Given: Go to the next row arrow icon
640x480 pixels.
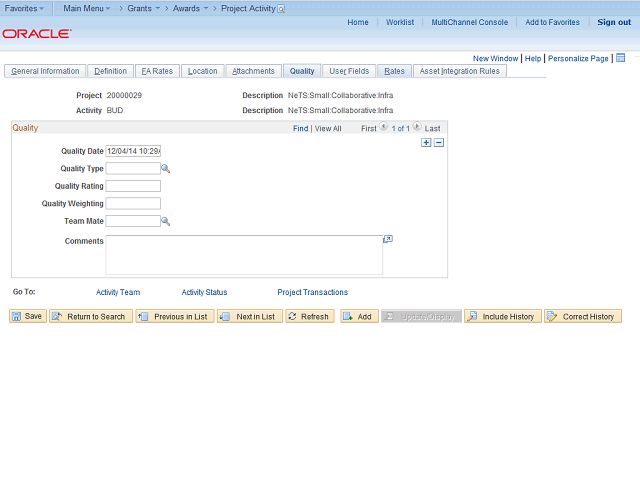Looking at the screenshot, I should [x=417, y=127].
